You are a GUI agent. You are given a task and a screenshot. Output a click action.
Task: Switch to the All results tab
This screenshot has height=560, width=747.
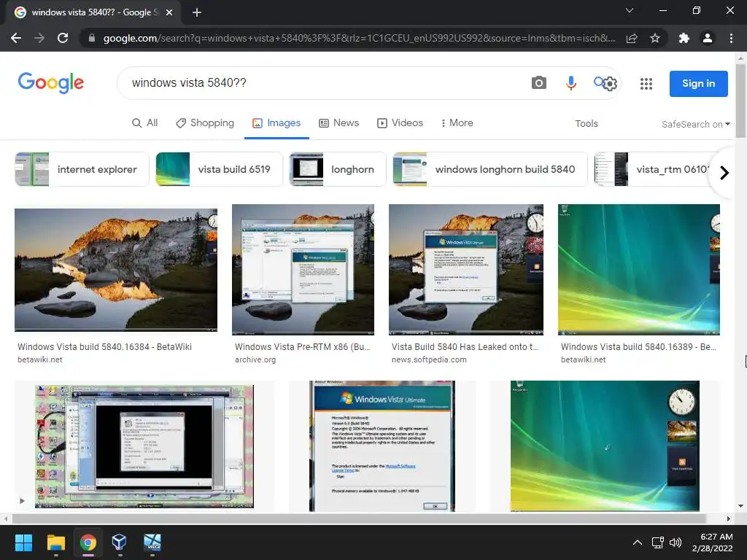point(145,122)
